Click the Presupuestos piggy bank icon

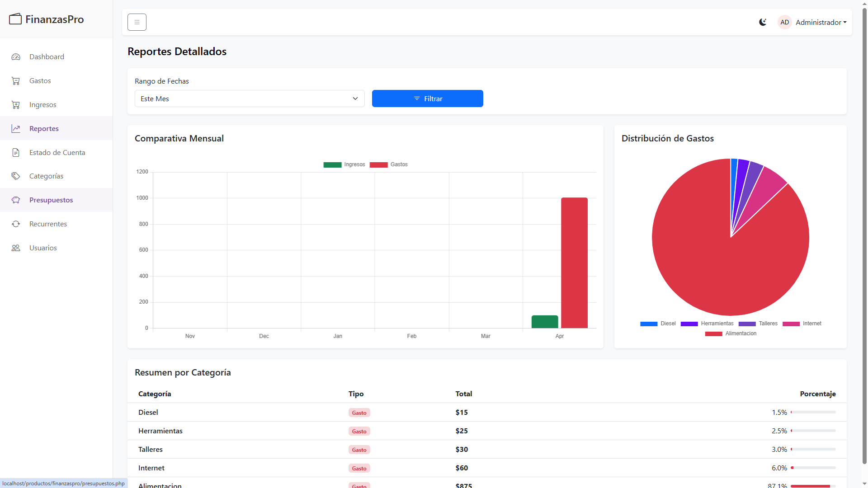(x=16, y=200)
